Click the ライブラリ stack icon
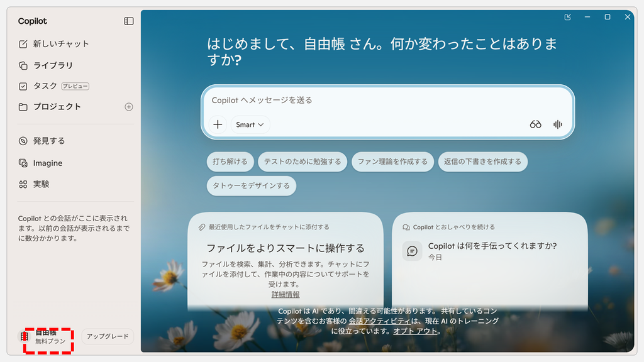Image resolution: width=644 pixels, height=362 pixels. [x=23, y=65]
